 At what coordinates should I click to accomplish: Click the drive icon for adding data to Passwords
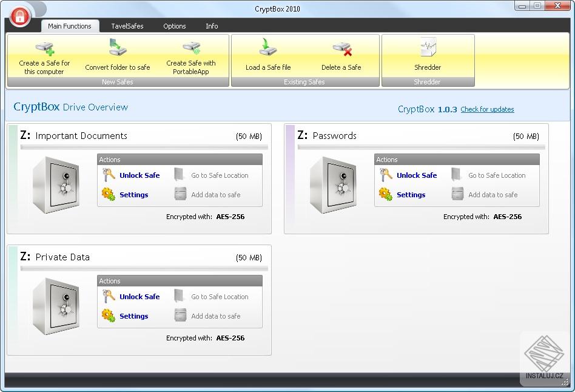point(457,194)
